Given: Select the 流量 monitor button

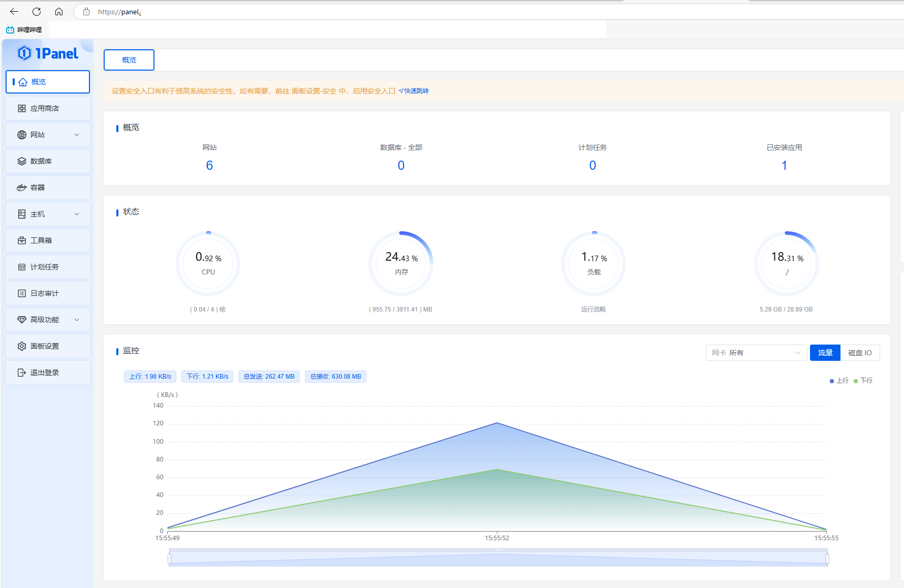Looking at the screenshot, I should point(825,353).
